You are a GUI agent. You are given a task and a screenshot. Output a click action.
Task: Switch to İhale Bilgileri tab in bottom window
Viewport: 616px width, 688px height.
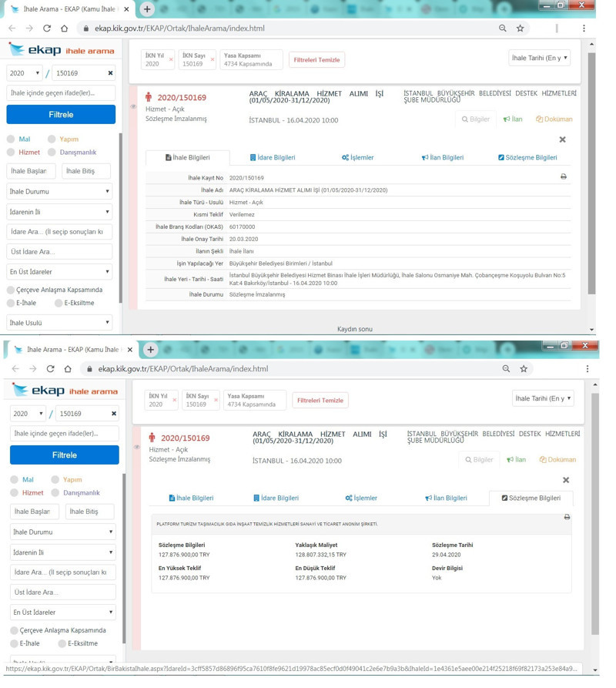pyautogui.click(x=191, y=498)
